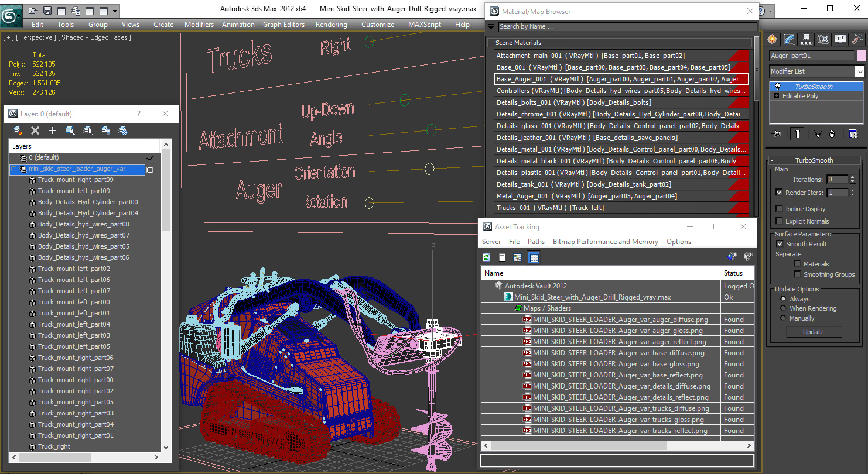Image resolution: width=868 pixels, height=474 pixels.
Task: Open the Material/Map Browser options arrow
Action: [x=491, y=26]
